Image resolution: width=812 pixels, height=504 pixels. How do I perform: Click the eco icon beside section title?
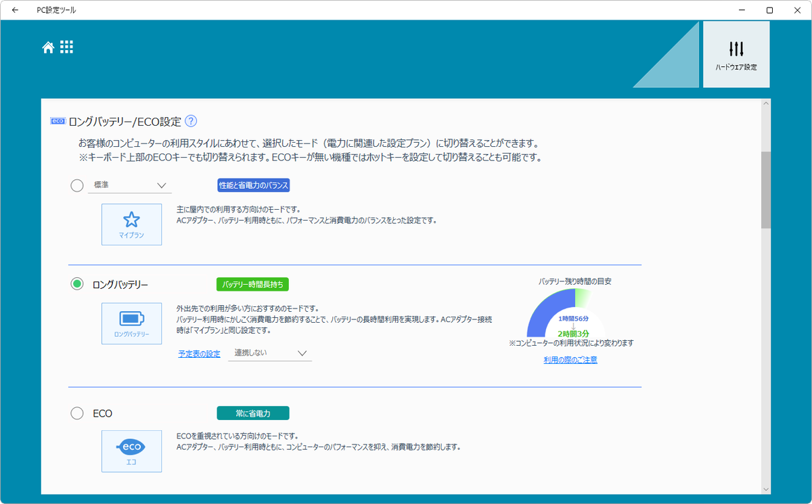click(x=58, y=121)
